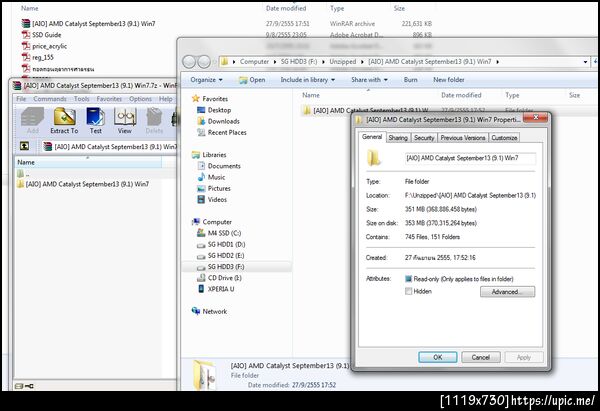Open WinRAR Favorites menu

[x=109, y=99]
